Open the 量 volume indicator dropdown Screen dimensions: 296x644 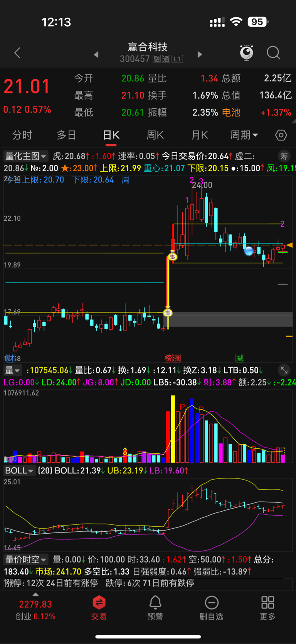tap(13, 370)
